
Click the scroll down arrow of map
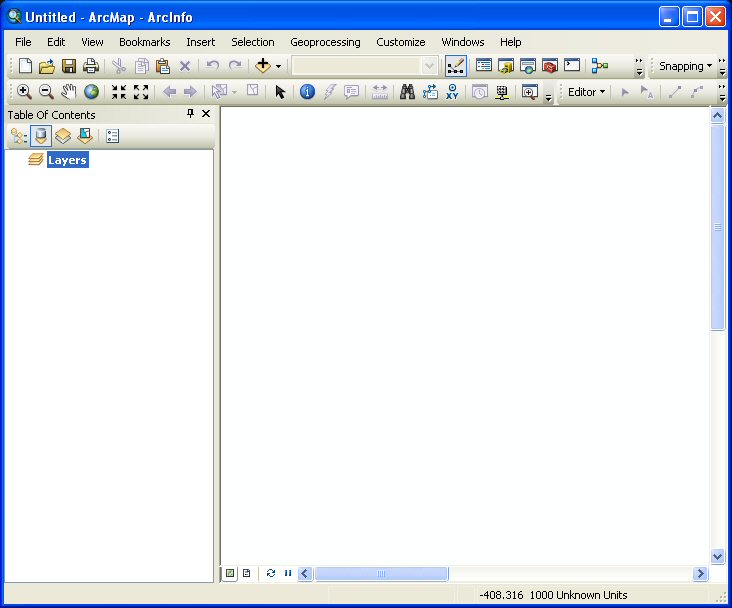pos(718,556)
